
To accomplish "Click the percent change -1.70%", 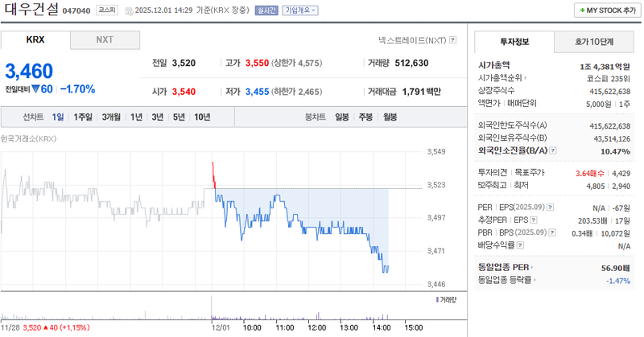I will 77,89.
